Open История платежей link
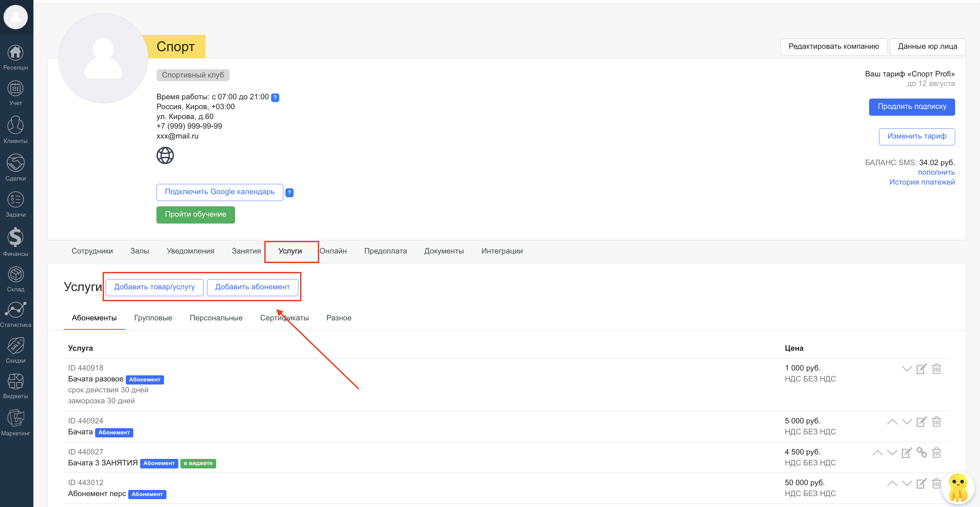The height and width of the screenshot is (507, 980). pos(921,182)
